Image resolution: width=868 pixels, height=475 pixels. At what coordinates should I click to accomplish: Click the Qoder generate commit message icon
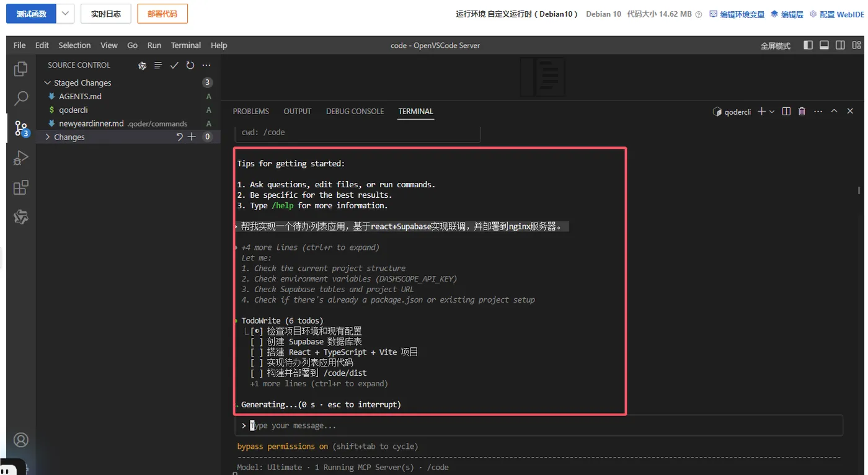(x=142, y=65)
